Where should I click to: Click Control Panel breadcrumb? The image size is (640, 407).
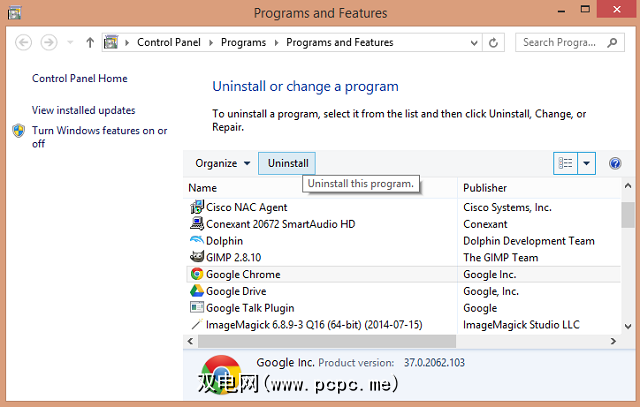pos(169,42)
